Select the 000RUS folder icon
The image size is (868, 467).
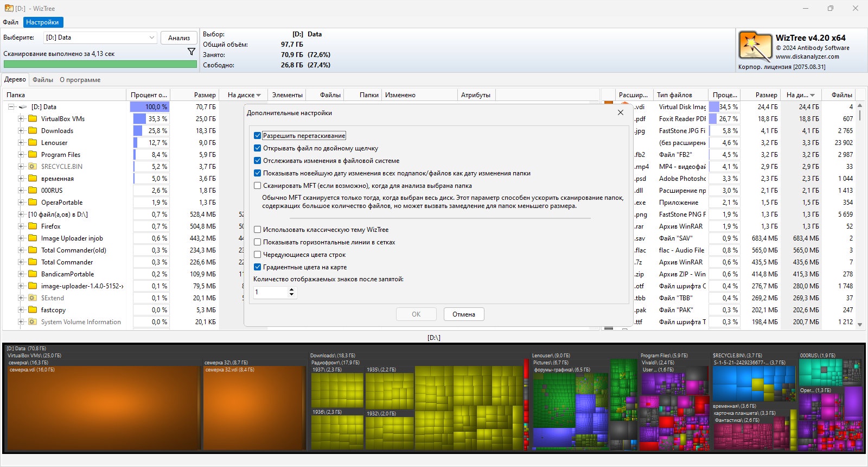tap(33, 190)
